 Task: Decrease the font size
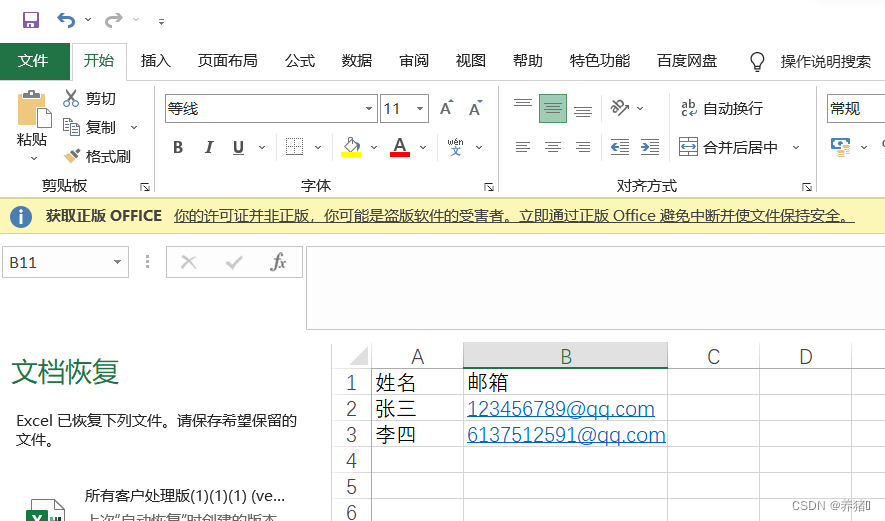475,108
